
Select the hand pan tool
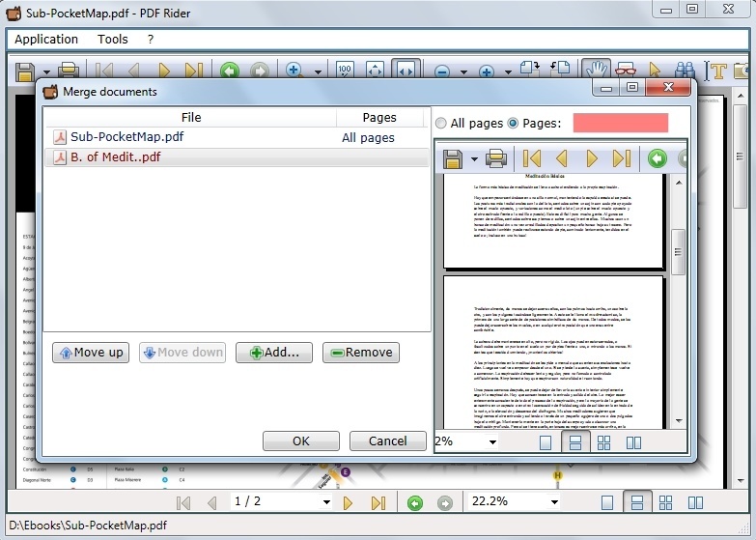(x=597, y=70)
